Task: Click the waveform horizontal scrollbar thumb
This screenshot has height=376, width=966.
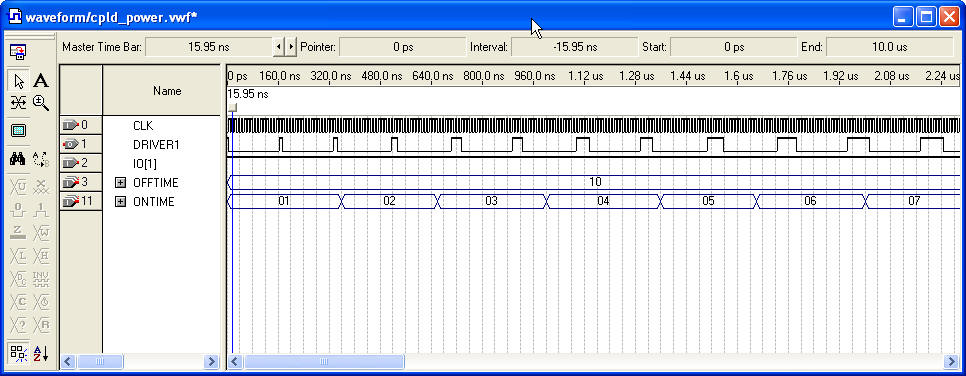Action: 325,361
